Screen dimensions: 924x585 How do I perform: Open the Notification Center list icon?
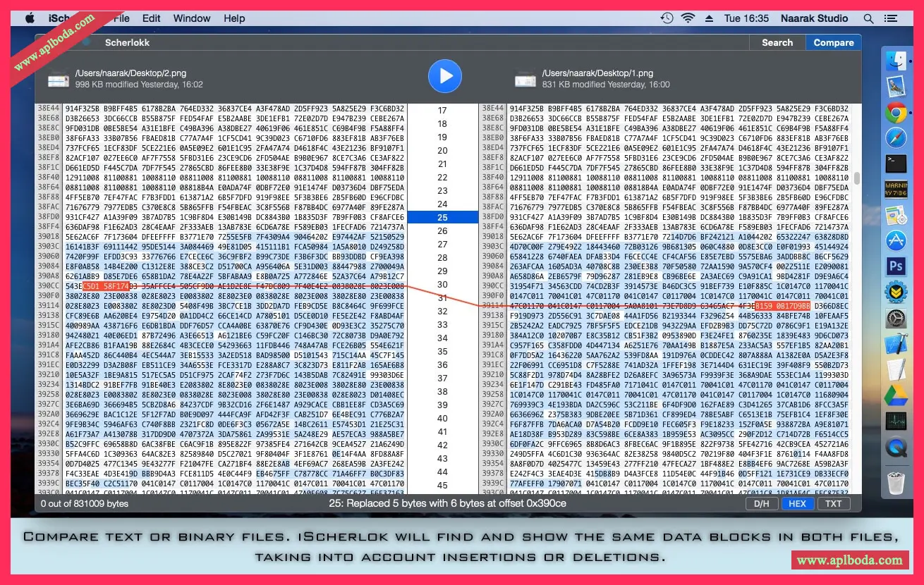pyautogui.click(x=891, y=18)
